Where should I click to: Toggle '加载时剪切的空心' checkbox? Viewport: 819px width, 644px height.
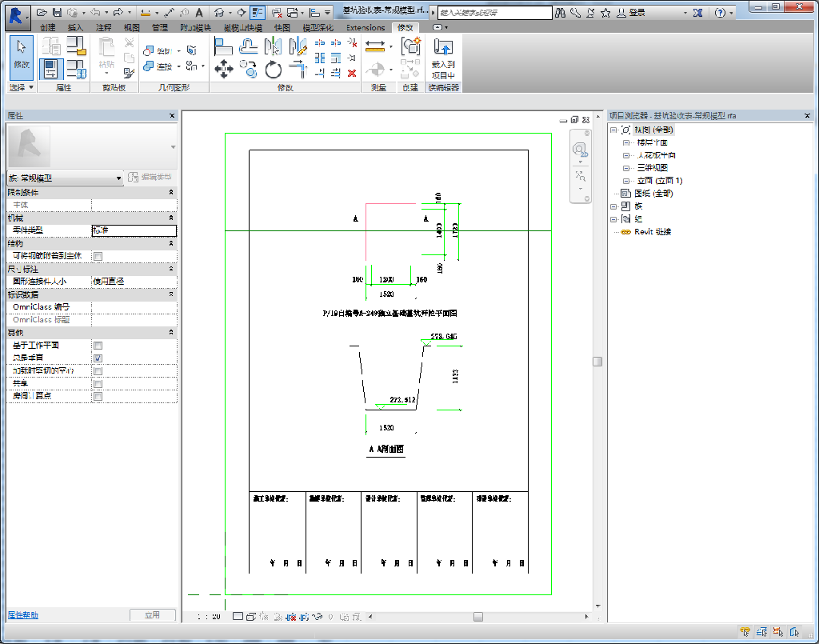pyautogui.click(x=98, y=371)
